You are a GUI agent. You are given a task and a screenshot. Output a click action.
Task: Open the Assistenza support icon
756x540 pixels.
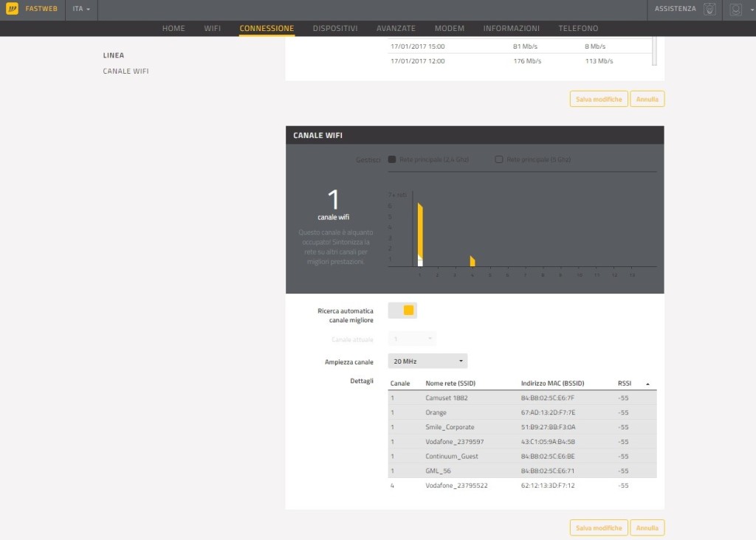tap(709, 10)
